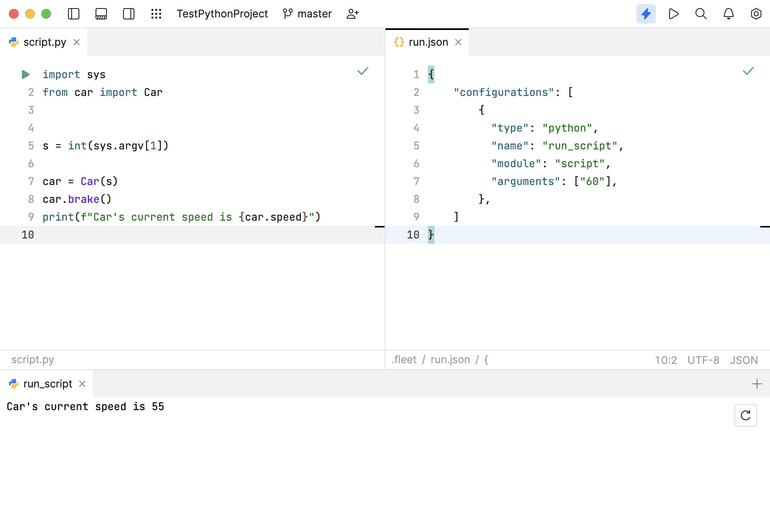
Task: Click run.json in the status bar breadcrumb
Action: pyautogui.click(x=450, y=360)
